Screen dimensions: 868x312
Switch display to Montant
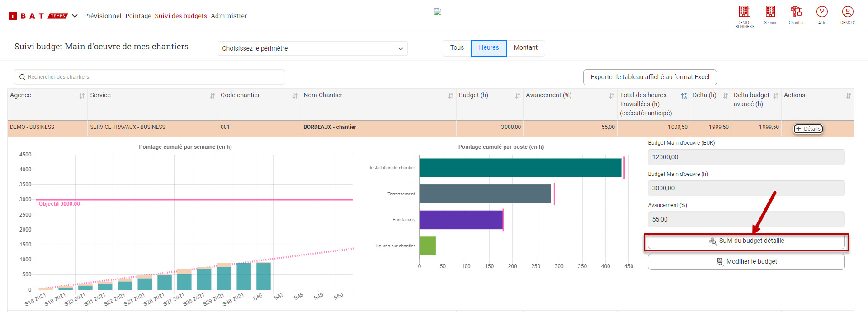click(x=525, y=48)
